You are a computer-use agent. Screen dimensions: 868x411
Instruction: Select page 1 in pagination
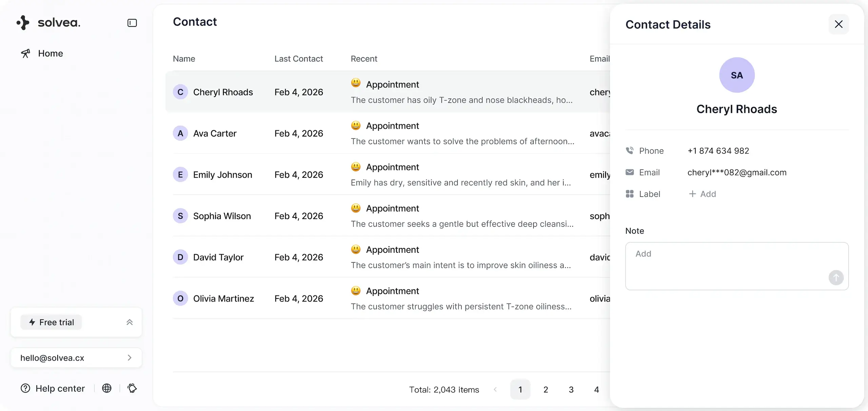[x=520, y=390]
